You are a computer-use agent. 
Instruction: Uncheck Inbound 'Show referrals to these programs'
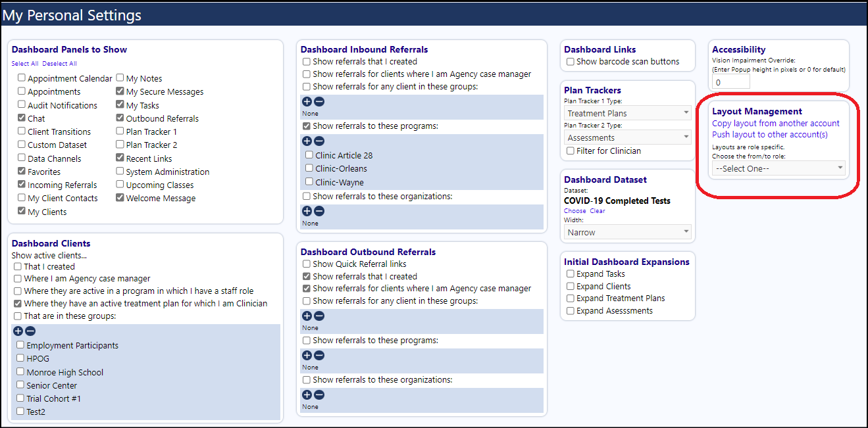[x=307, y=126]
